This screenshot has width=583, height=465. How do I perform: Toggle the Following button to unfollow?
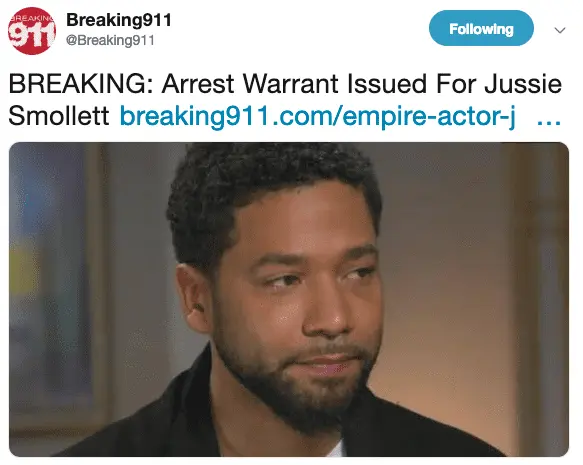[x=481, y=28]
